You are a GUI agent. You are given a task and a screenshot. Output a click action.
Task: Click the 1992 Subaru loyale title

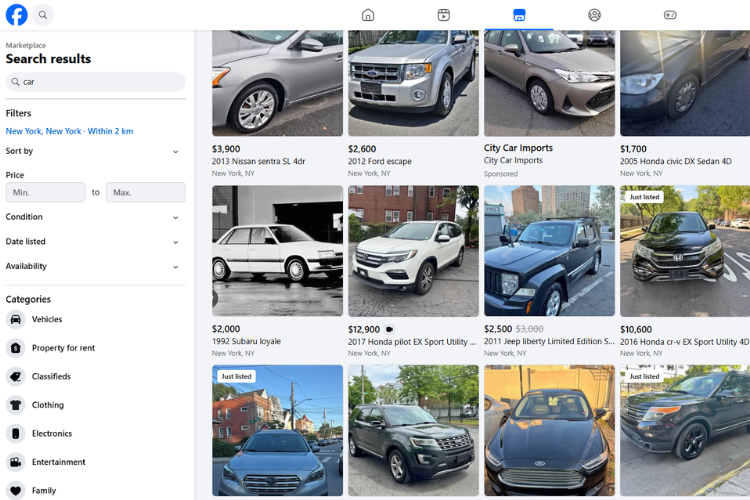(246, 341)
